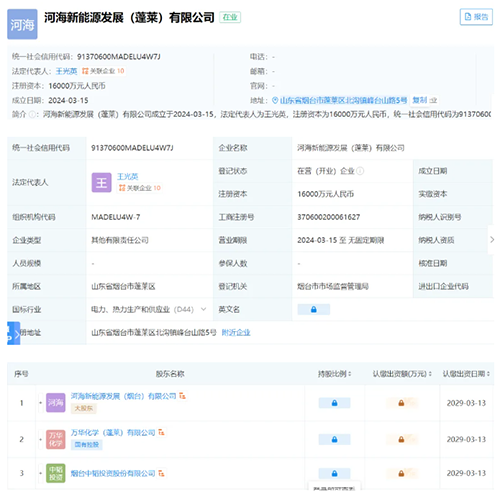Click shareholding lock icon in row 2
This screenshot has width=500, height=504.
point(334,440)
